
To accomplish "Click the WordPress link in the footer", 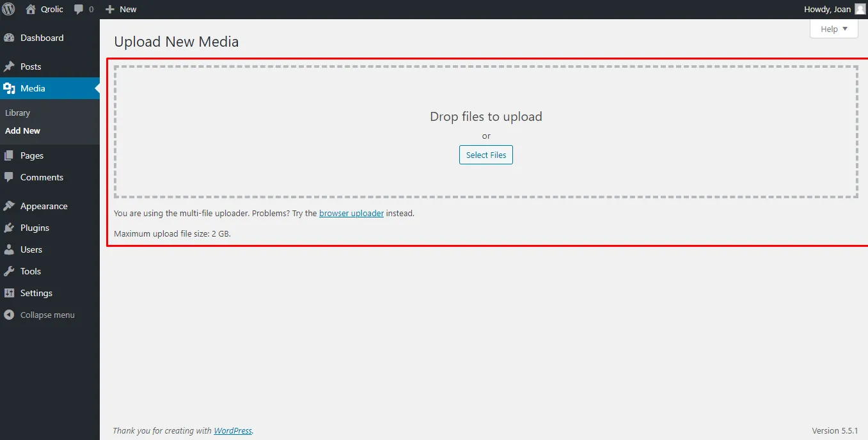I will point(233,431).
